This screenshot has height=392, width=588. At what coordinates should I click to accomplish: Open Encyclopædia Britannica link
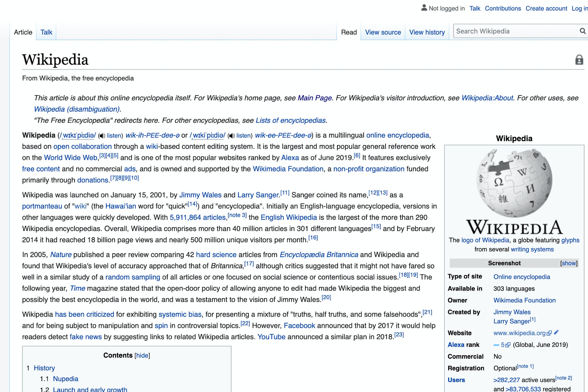coord(319,255)
